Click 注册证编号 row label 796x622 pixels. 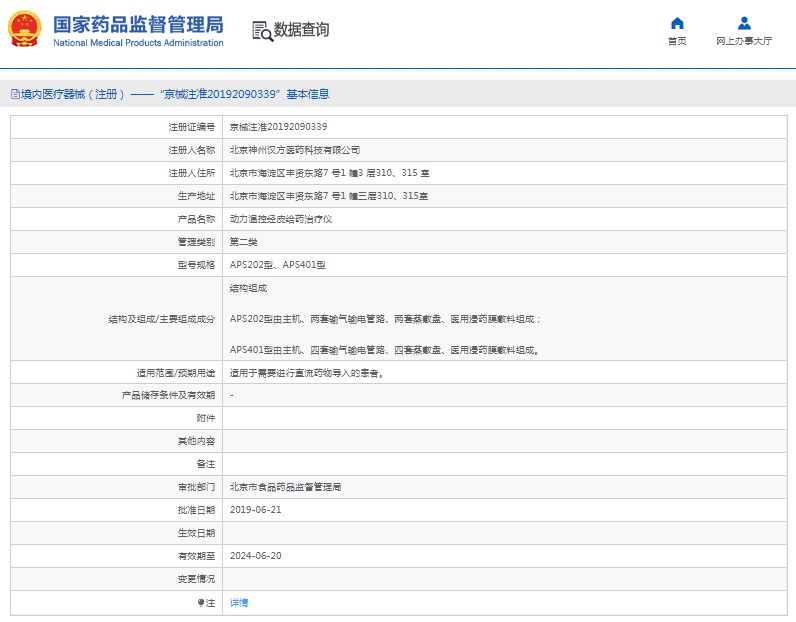[x=192, y=127]
